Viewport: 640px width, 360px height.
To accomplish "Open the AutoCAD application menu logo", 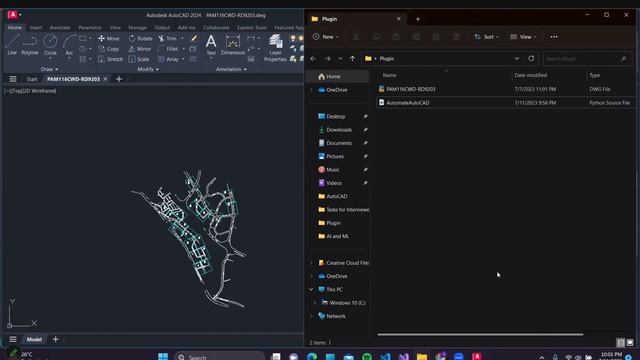I will pyautogui.click(x=13, y=15).
